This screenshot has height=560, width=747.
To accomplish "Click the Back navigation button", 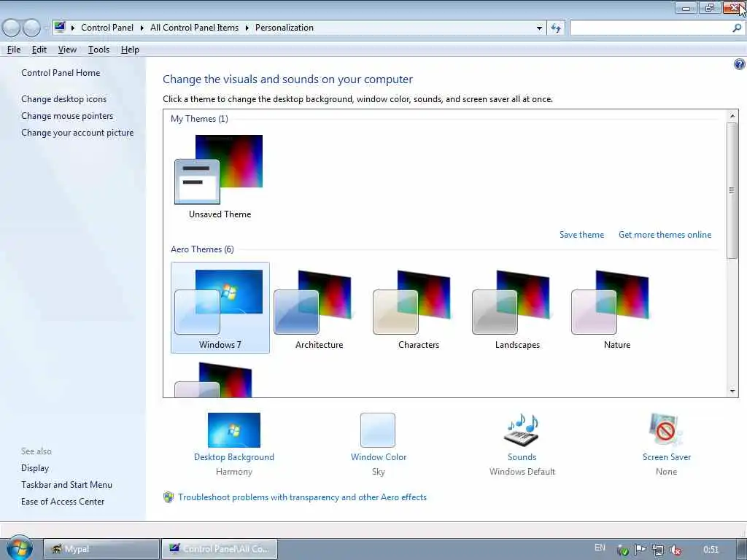I will pos(12,28).
